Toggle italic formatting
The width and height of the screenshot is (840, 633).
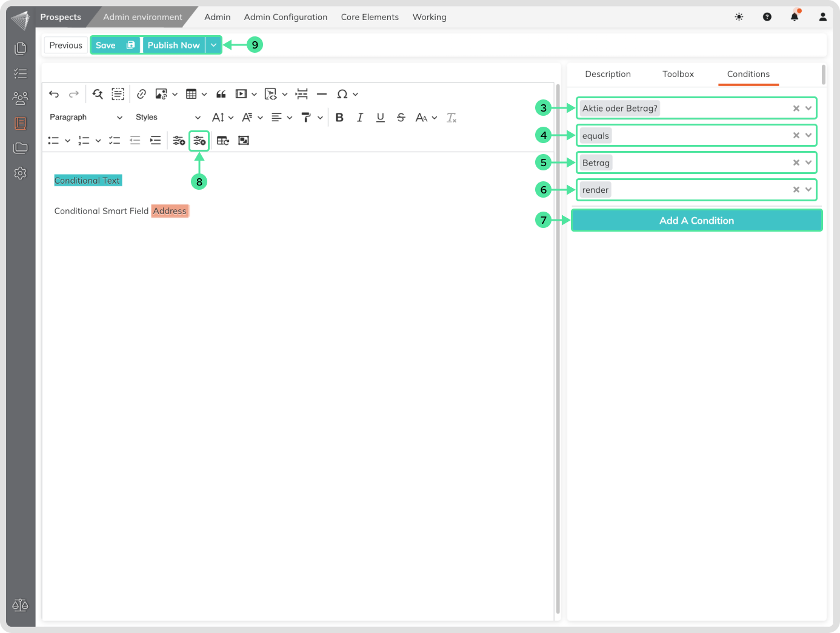pos(360,118)
